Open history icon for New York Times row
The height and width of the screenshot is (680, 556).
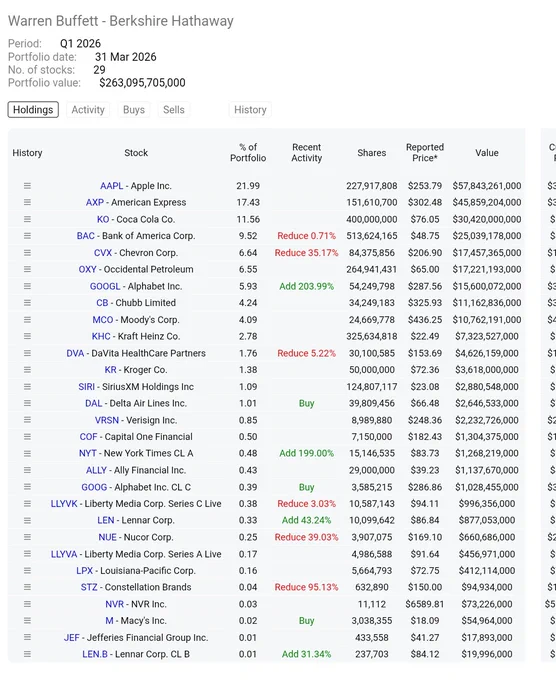tap(27, 453)
